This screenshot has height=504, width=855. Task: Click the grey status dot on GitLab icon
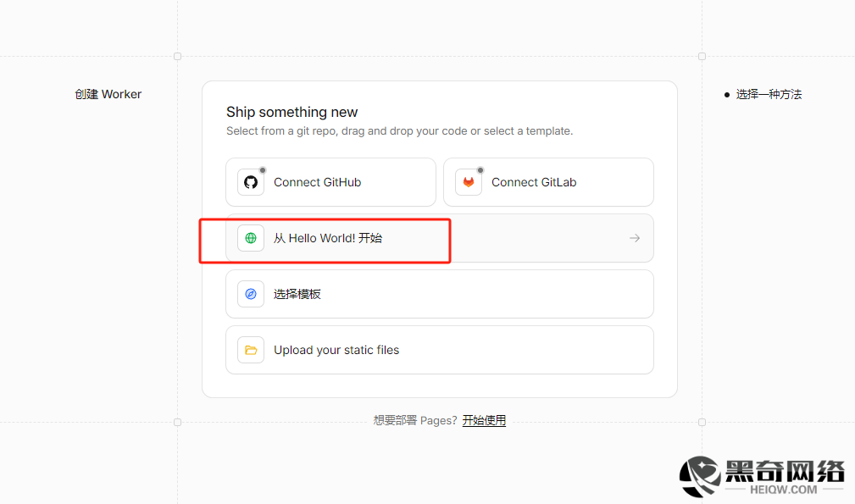coord(480,170)
